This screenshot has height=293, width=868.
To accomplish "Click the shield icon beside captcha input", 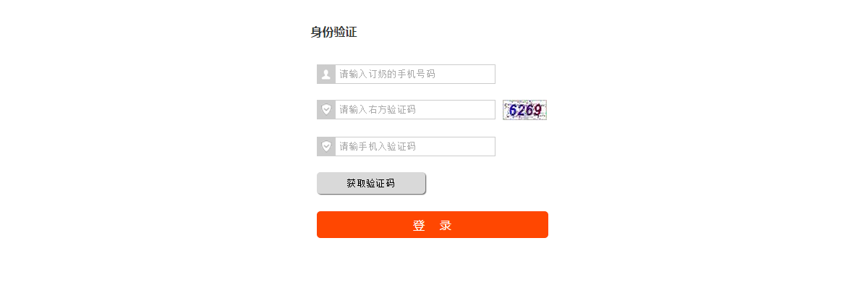I will coord(326,109).
